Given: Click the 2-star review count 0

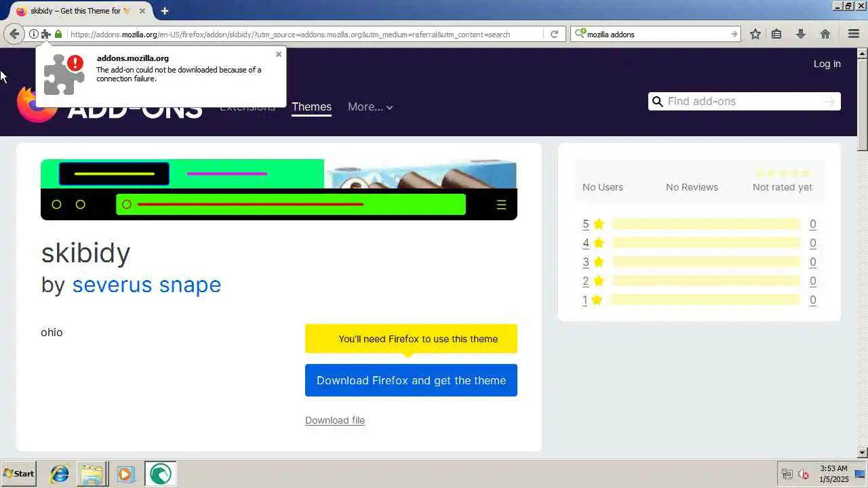Looking at the screenshot, I should tap(812, 281).
